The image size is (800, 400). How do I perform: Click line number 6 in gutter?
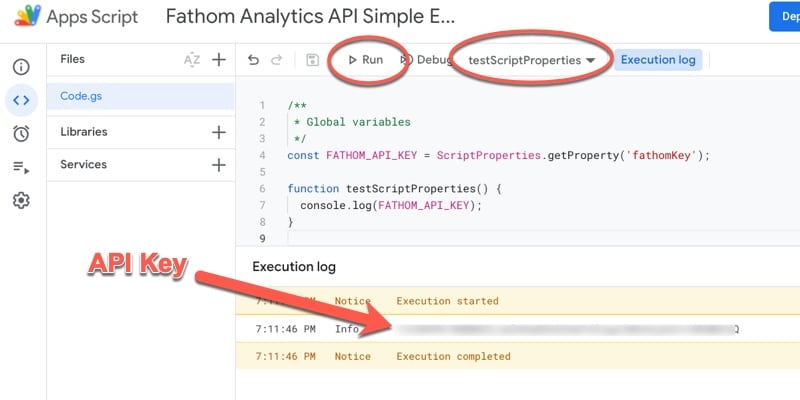pos(262,189)
